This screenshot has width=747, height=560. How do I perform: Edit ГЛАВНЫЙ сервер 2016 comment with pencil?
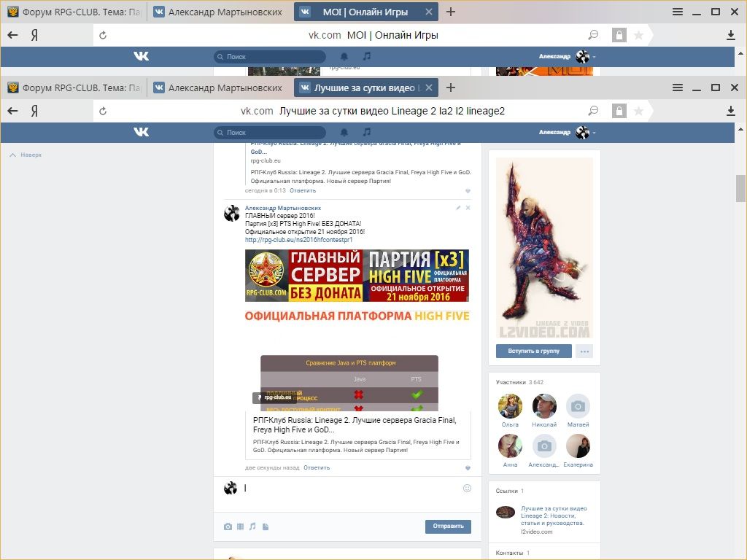pos(458,208)
